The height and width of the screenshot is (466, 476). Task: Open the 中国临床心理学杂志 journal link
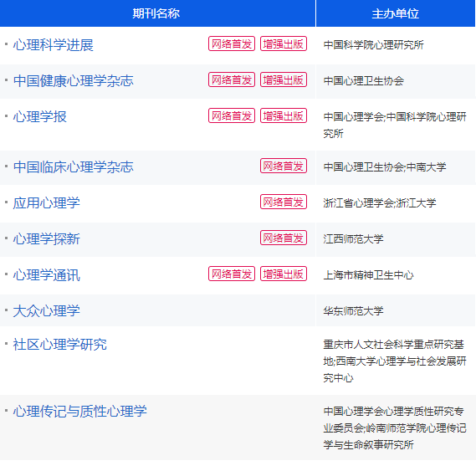pyautogui.click(x=73, y=167)
